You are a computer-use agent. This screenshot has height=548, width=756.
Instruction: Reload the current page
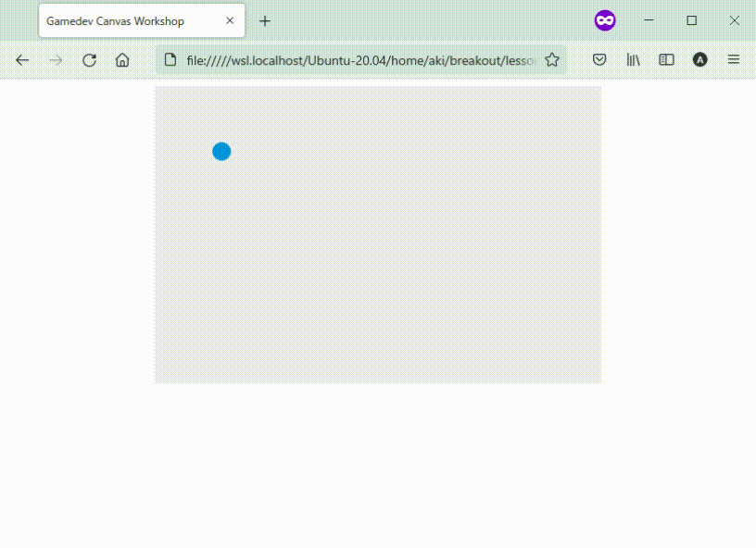coord(89,60)
